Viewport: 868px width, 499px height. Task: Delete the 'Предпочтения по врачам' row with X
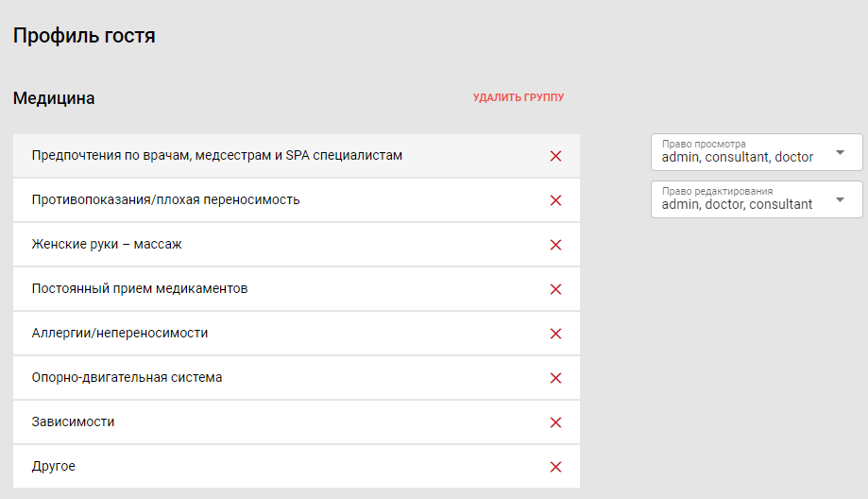pos(555,156)
